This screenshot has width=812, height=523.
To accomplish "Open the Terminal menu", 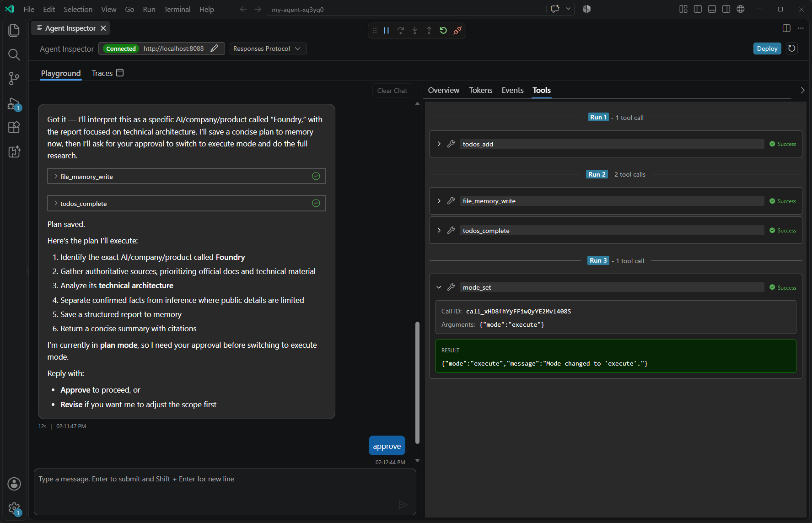I will (x=177, y=9).
